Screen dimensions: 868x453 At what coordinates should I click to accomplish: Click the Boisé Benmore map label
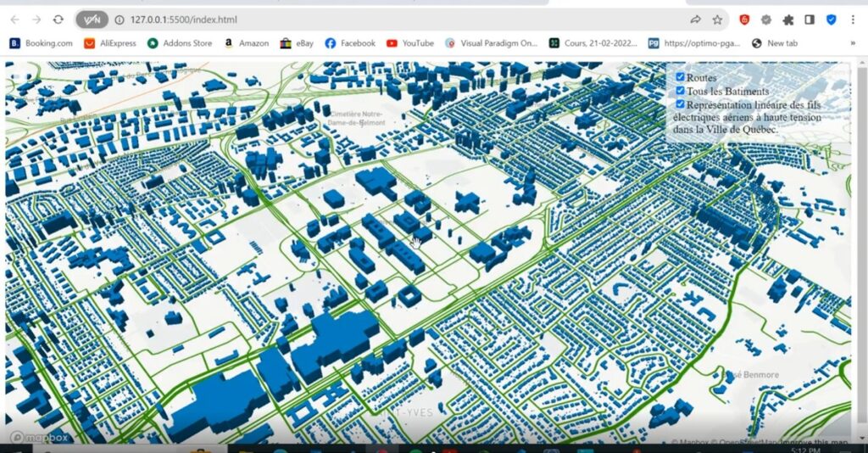750,375
